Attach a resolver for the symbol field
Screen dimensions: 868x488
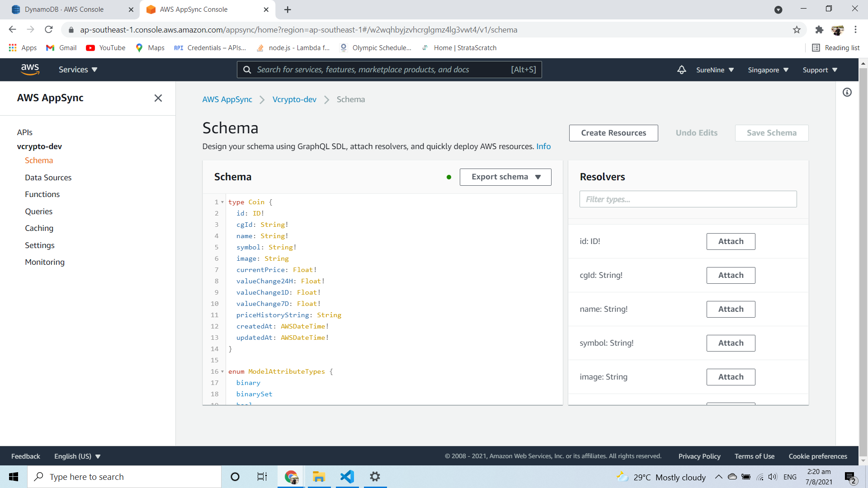click(x=730, y=343)
